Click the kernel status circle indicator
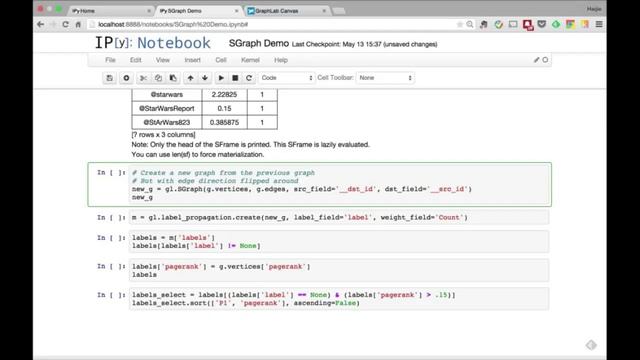The height and width of the screenshot is (360, 640). 545,60
